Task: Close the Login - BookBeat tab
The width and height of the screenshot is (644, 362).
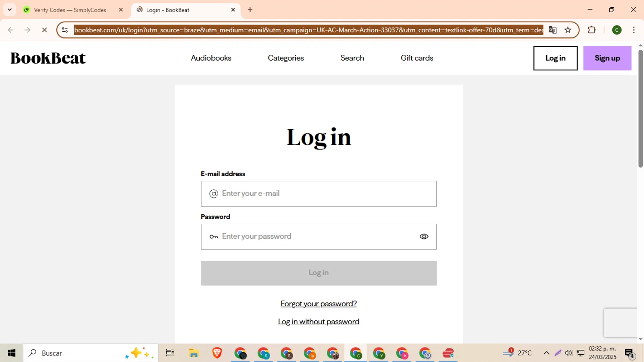Action: pos(233,10)
